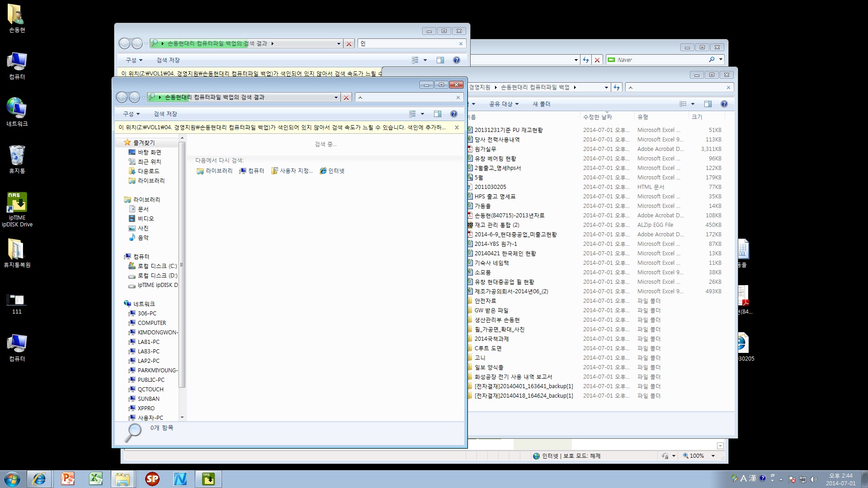Select folder 안전자료 in backup window
Image resolution: width=868 pixels, height=488 pixels.
(x=485, y=300)
